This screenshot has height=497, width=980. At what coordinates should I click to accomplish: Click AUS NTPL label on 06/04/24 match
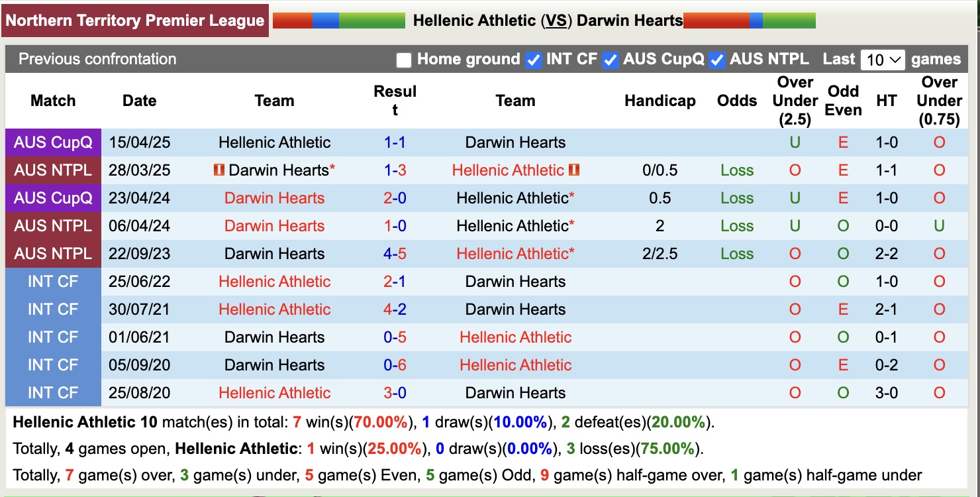(53, 226)
